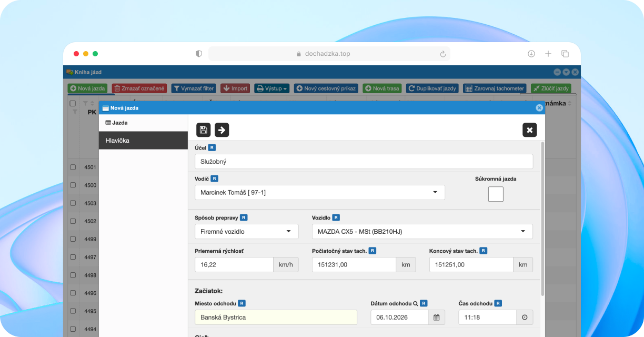The height and width of the screenshot is (337, 644).
Task: Open the calendar picker for Dátum odchodu
Action: tap(437, 318)
